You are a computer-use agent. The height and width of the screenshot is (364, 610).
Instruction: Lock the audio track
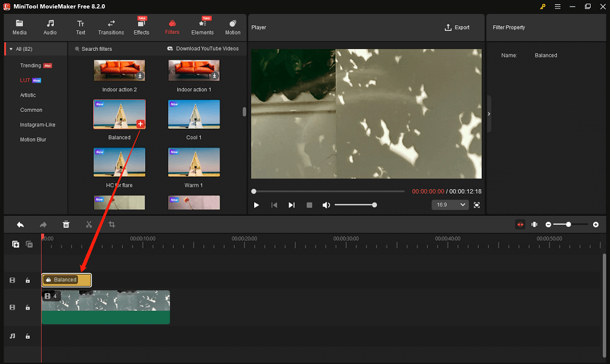28,336
